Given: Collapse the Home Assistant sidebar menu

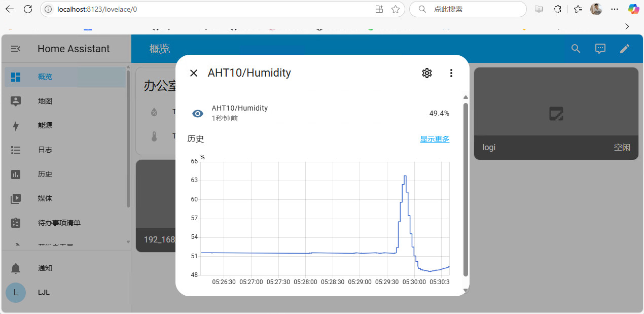Looking at the screenshot, I should 16,49.
